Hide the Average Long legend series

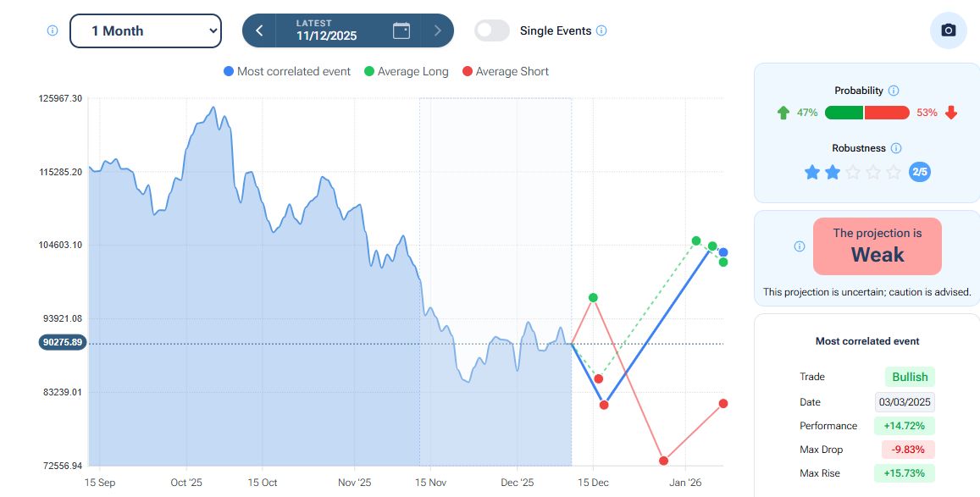tap(406, 72)
